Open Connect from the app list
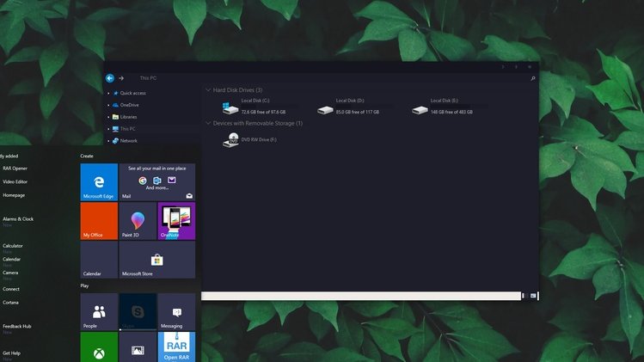This screenshot has height=362, width=644. (x=11, y=289)
